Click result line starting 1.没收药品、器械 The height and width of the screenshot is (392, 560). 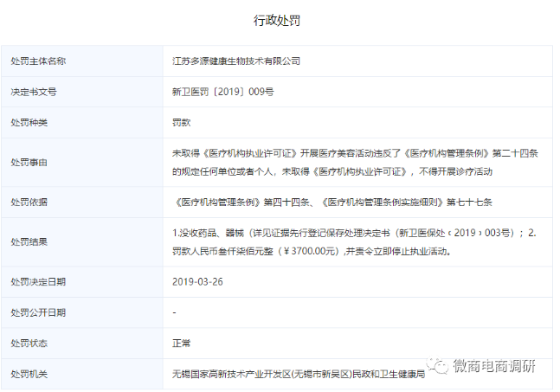click(354, 233)
